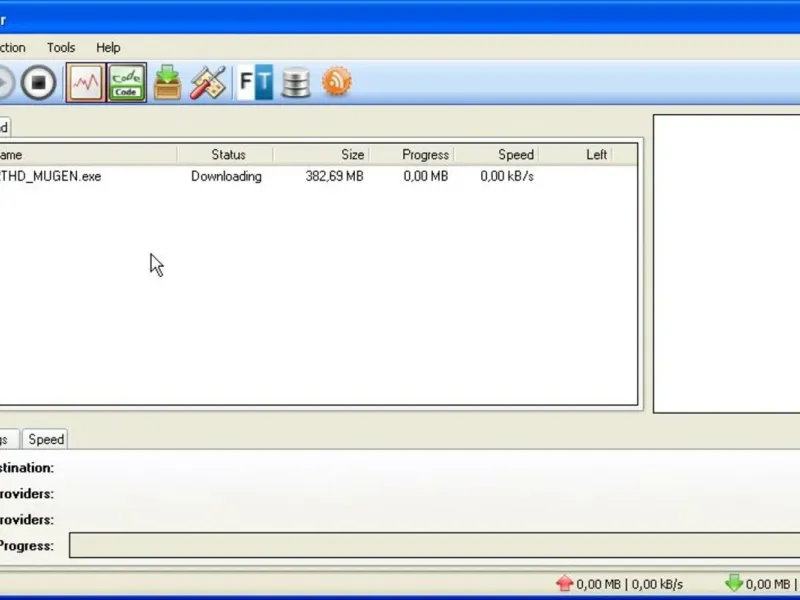Click the red upload arrow status icon
This screenshot has height=600, width=800.
(x=564, y=583)
